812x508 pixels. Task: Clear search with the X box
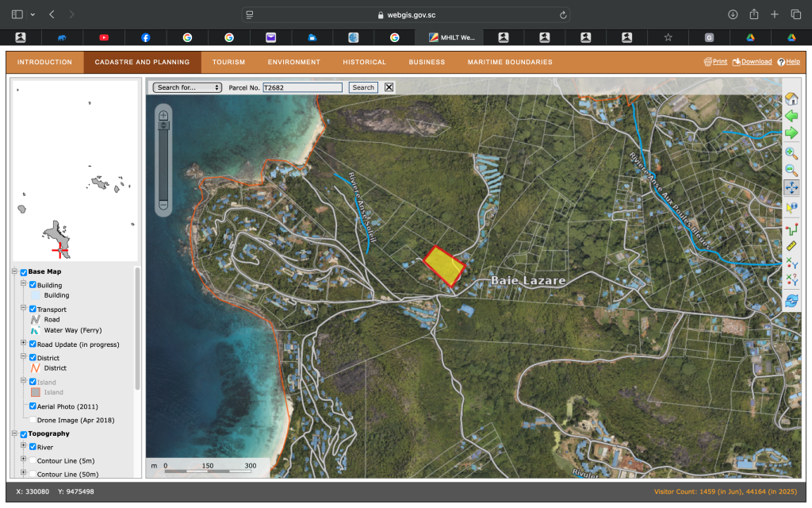[x=389, y=87]
